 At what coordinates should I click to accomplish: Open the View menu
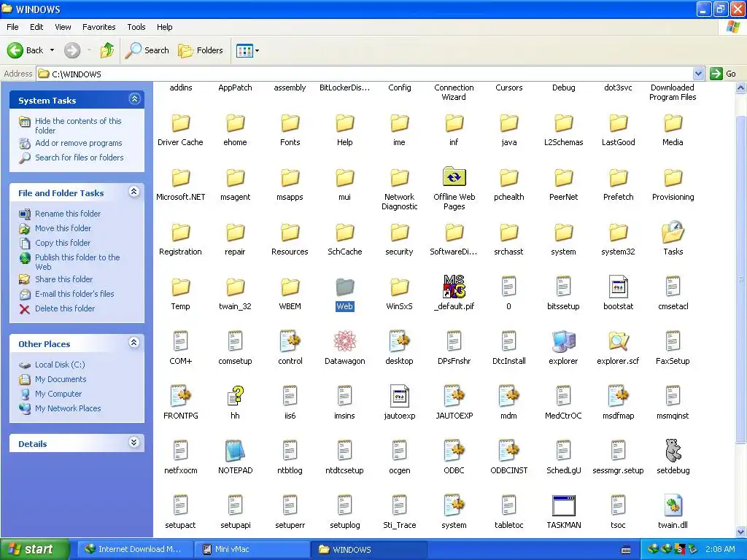(x=63, y=27)
